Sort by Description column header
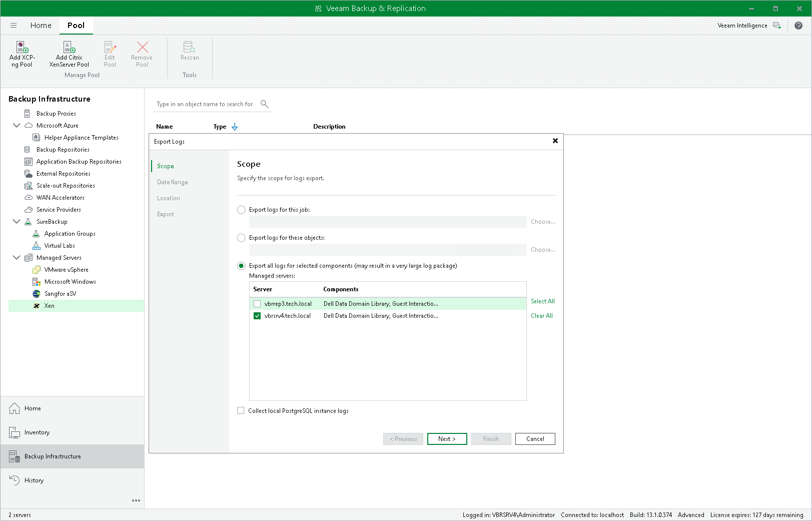 tap(329, 127)
